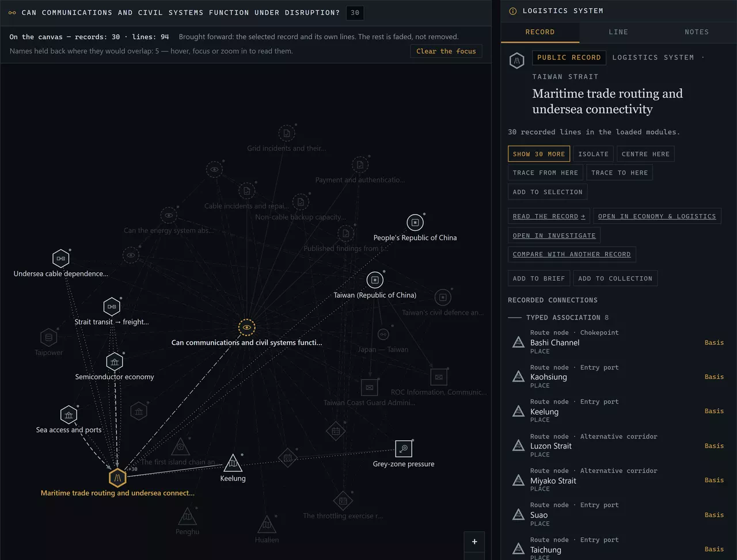Select the Japan — Taiwan link node
The image size is (737, 560).
coord(383,334)
